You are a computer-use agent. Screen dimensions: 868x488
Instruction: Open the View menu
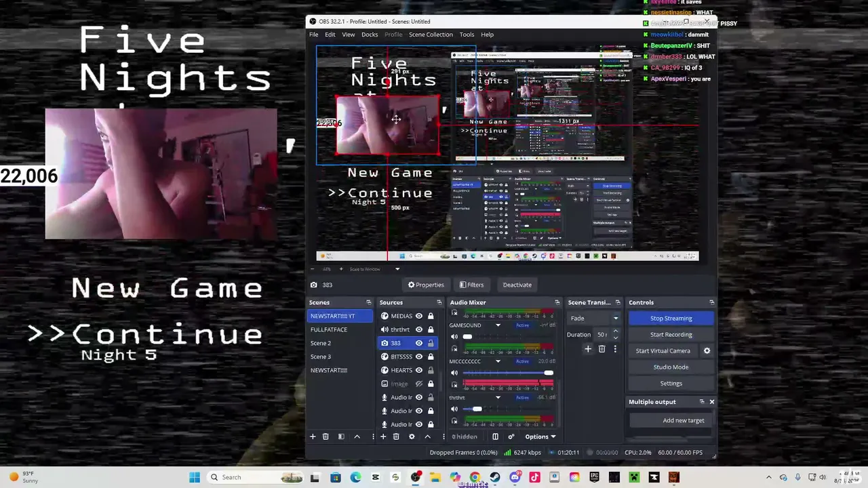[348, 35]
